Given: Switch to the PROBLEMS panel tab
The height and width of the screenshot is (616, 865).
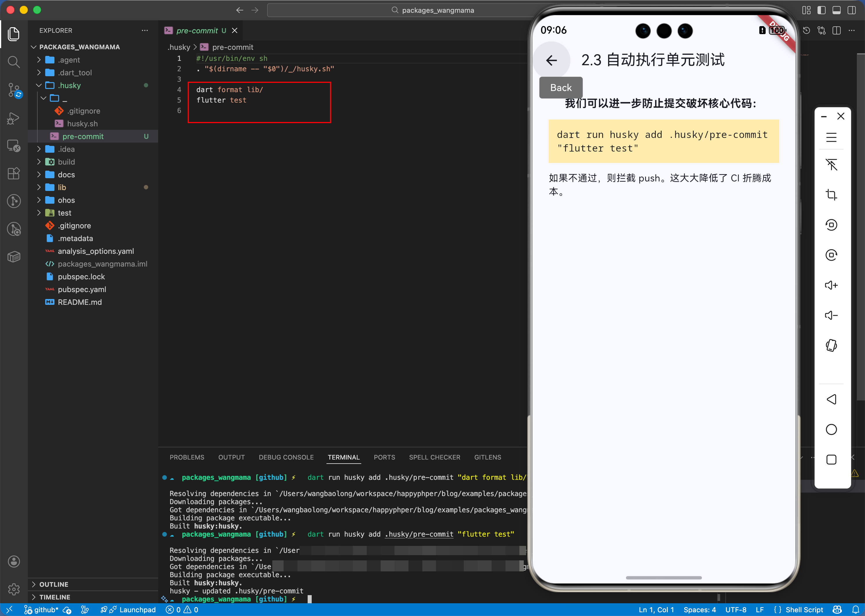Looking at the screenshot, I should click(x=187, y=457).
